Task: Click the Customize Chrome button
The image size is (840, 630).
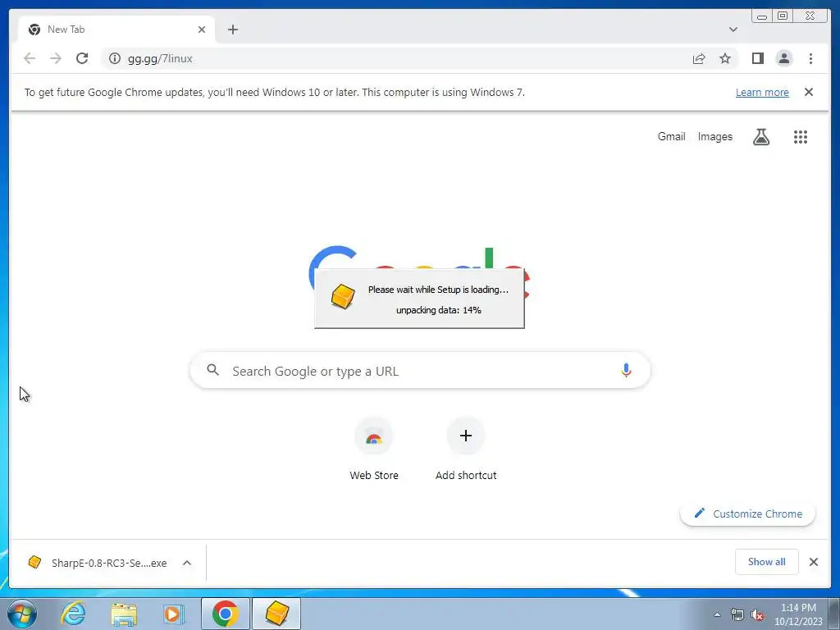Action: point(748,514)
